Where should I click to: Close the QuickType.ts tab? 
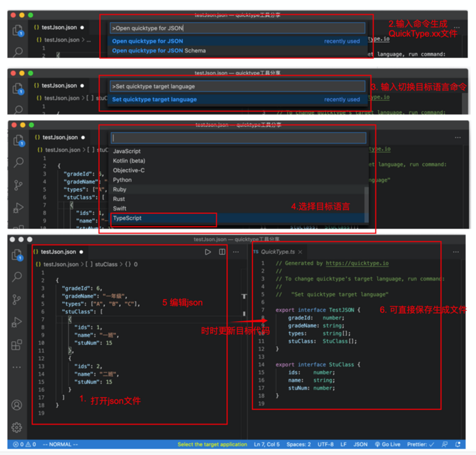[300, 252]
